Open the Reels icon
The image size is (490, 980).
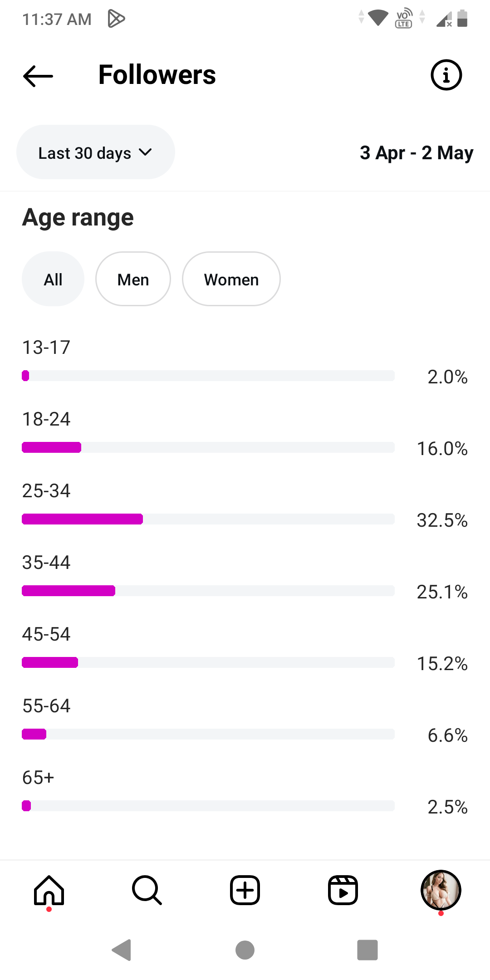[343, 890]
